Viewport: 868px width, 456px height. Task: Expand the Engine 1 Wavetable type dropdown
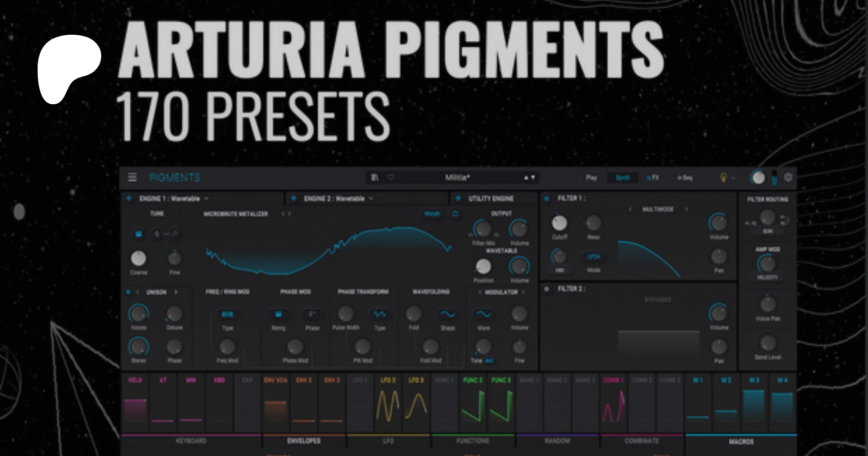pyautogui.click(x=206, y=198)
